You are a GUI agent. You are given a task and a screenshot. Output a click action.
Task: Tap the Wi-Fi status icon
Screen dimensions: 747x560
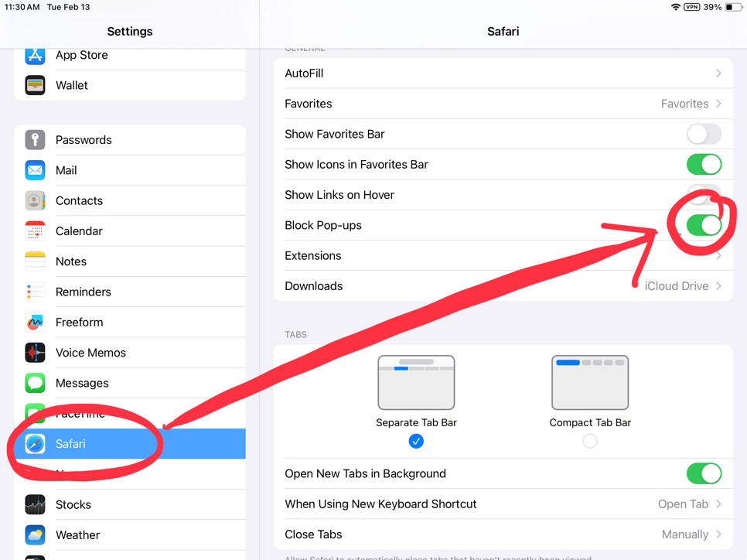[x=675, y=7]
